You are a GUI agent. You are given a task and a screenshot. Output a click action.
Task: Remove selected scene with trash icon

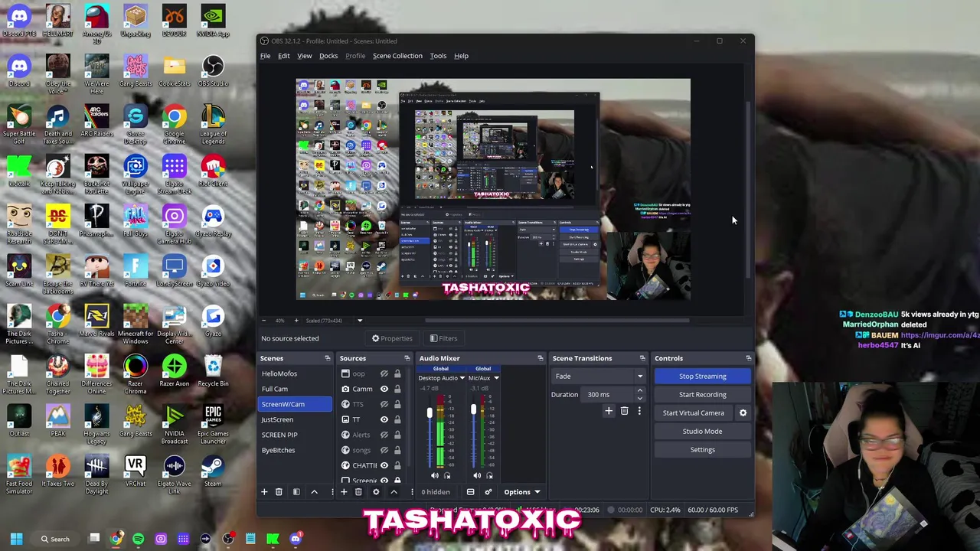pos(279,492)
